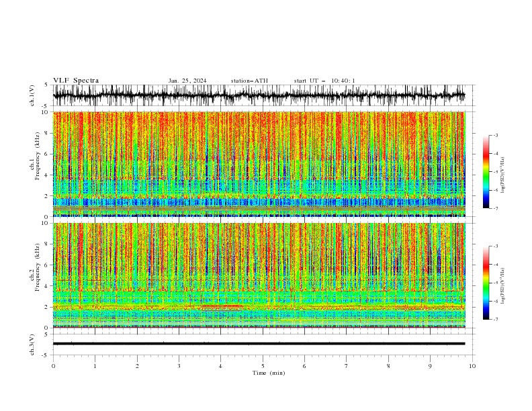Click the time axis tick label '10'
532x411 pixels.
pyautogui.click(x=472, y=366)
